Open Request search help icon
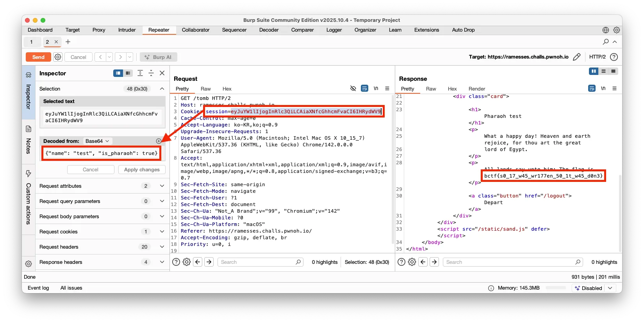 pyautogui.click(x=176, y=262)
